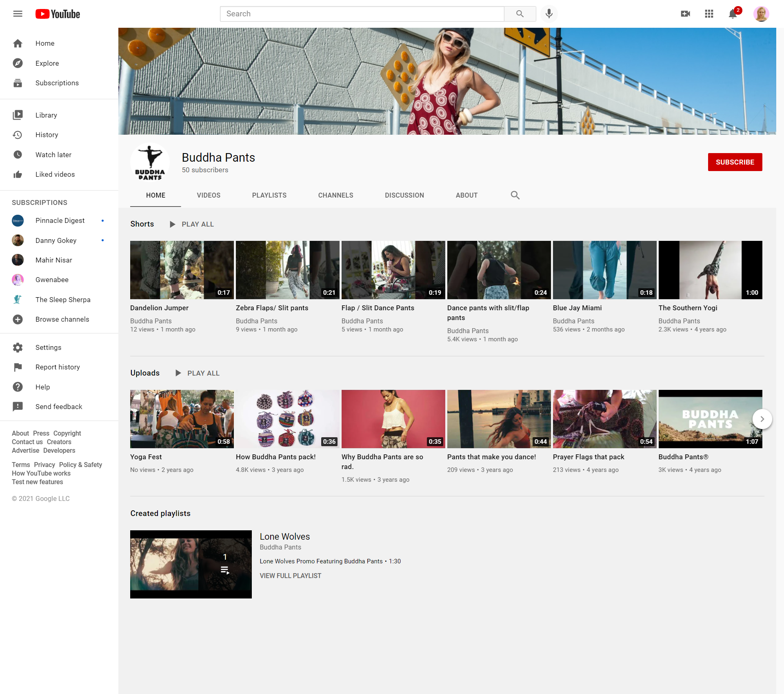Open The Southern Yogi thumbnail
Screen dimensions: 784x694
point(710,270)
